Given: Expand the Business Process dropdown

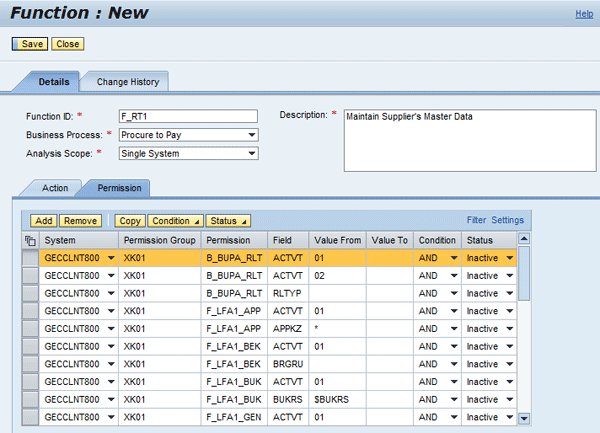Looking at the screenshot, I should 251,135.
